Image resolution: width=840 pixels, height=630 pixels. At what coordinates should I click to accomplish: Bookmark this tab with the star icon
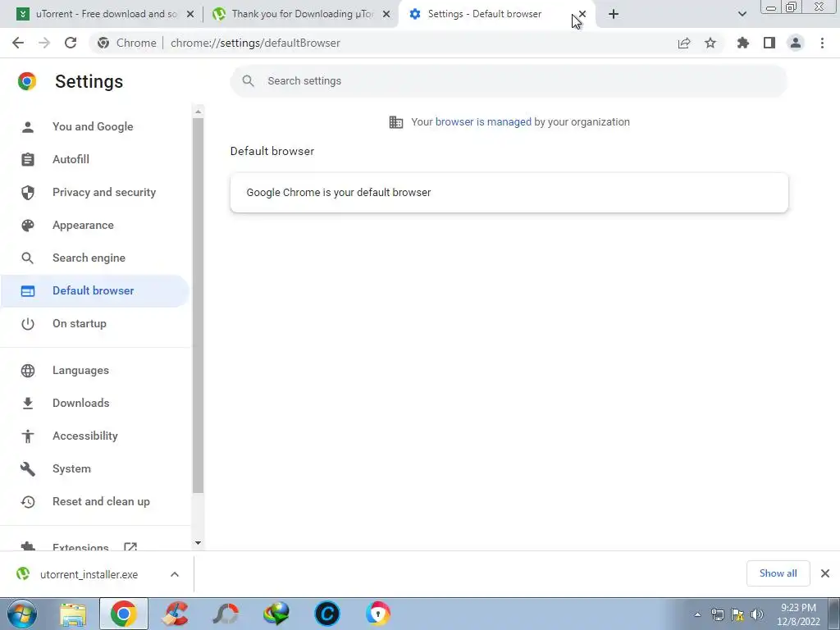710,43
